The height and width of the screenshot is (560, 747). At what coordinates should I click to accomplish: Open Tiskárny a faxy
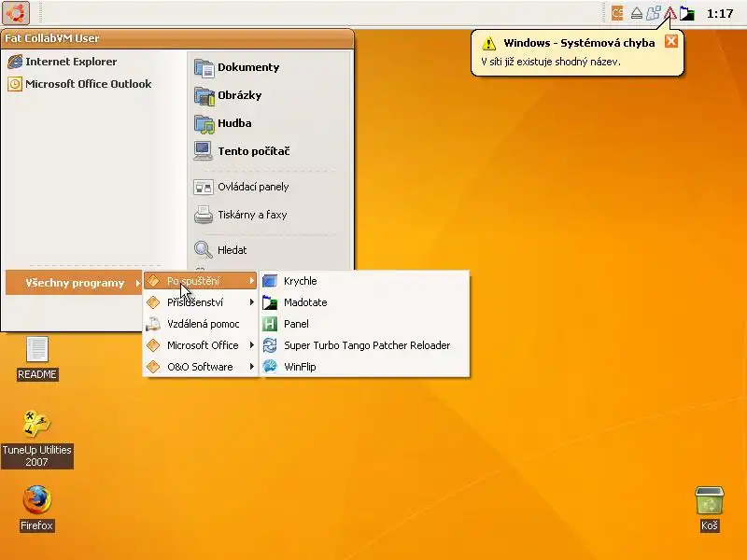pos(240,215)
